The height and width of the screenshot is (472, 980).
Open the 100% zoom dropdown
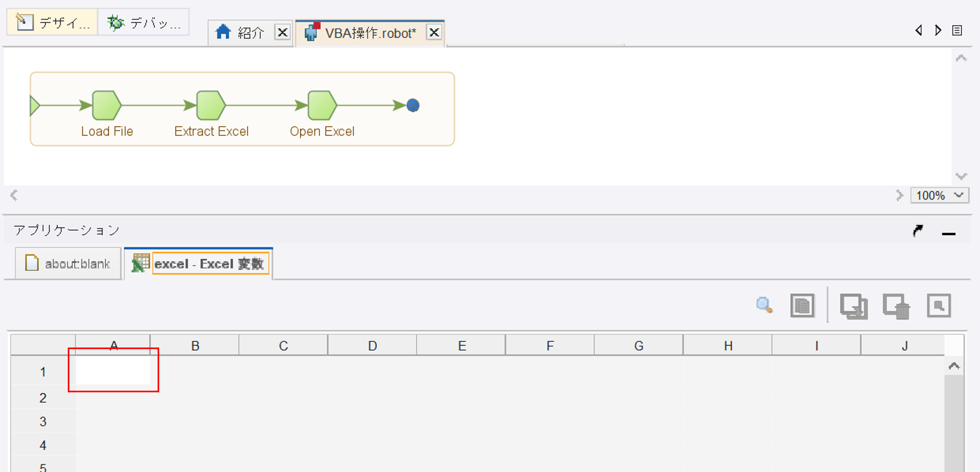[959, 195]
